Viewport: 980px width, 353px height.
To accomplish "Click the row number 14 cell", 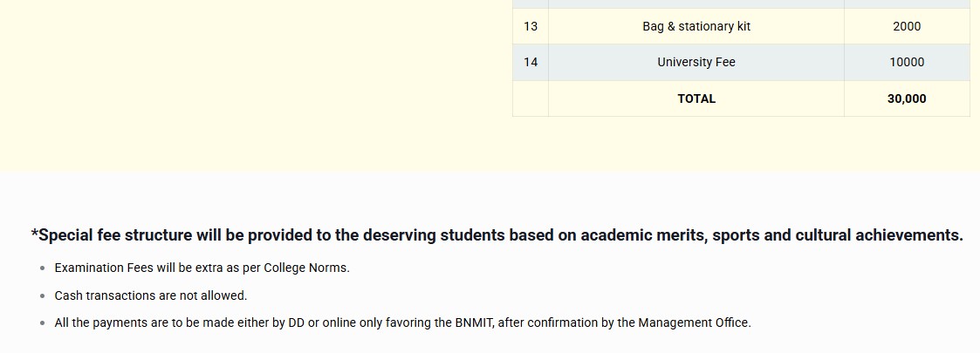I will coord(531,63).
